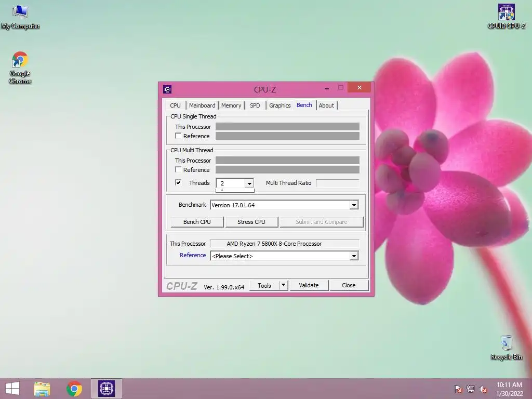Open the Recycle Bin icon
Viewport: 532px width, 399px height.
506,348
